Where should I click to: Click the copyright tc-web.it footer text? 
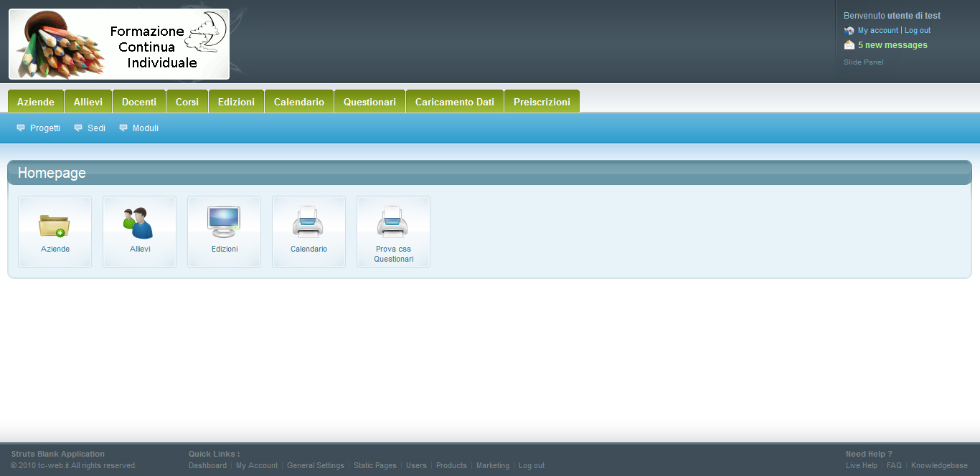pos(74,466)
